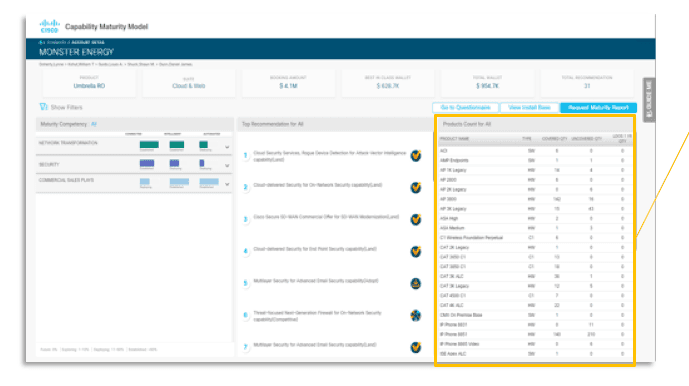689x386 pixels.
Task: Select the 'CAT 3K ALC' row
Action: click(x=535, y=277)
